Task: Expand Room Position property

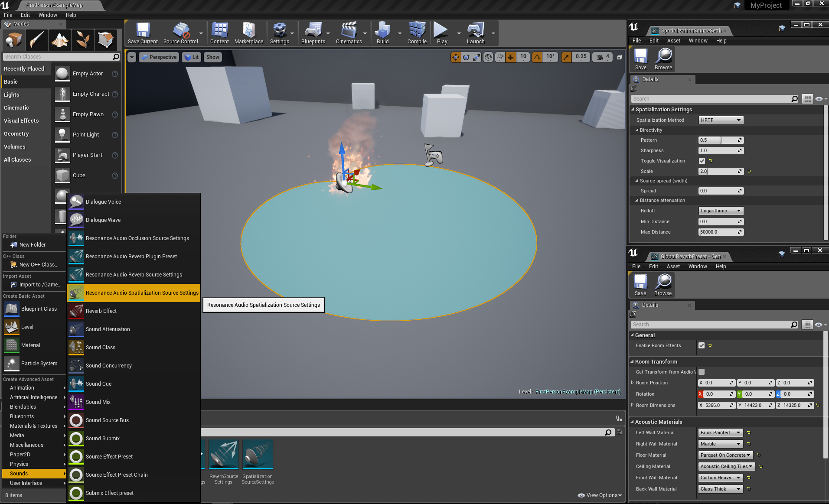Action: tap(632, 382)
